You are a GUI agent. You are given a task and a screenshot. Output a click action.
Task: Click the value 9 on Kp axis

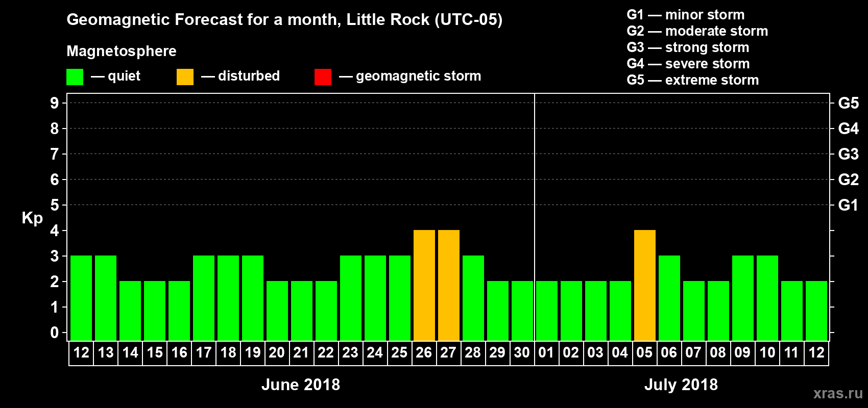coord(55,103)
